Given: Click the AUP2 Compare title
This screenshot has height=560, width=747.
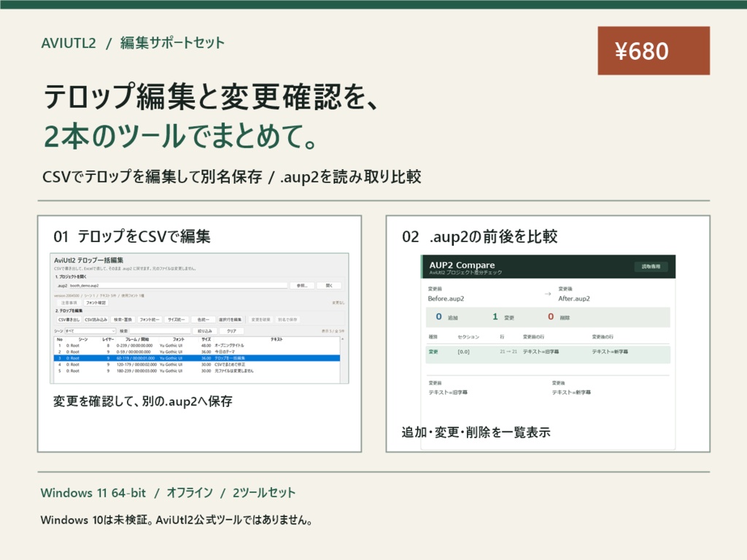Looking at the screenshot, I should pyautogui.click(x=462, y=265).
